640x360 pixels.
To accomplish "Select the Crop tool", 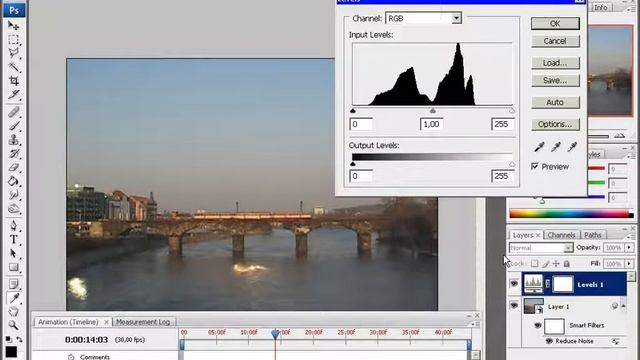I will tap(13, 80).
